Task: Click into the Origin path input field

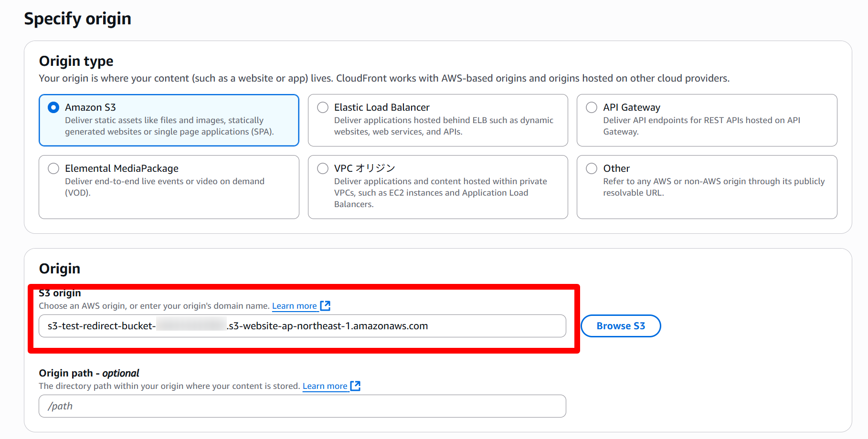Action: pos(302,406)
